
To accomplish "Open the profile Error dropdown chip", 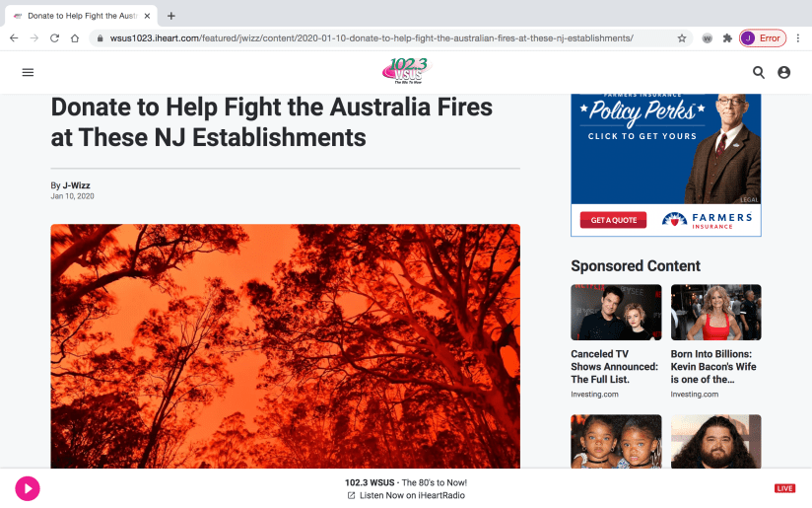I will tap(763, 38).
